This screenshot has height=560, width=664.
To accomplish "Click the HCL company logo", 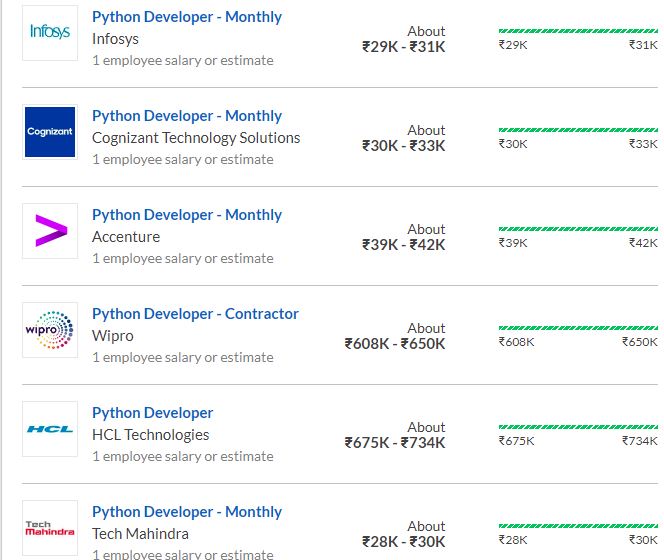I will [x=50, y=429].
